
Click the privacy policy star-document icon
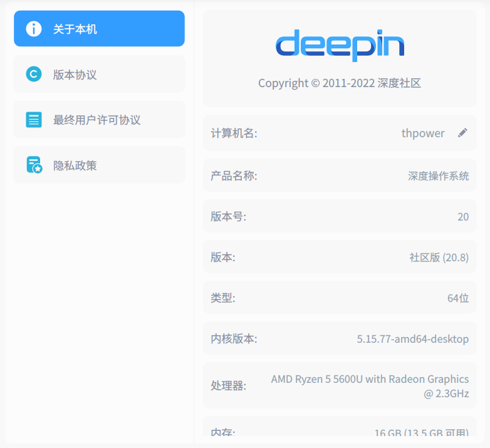(34, 165)
